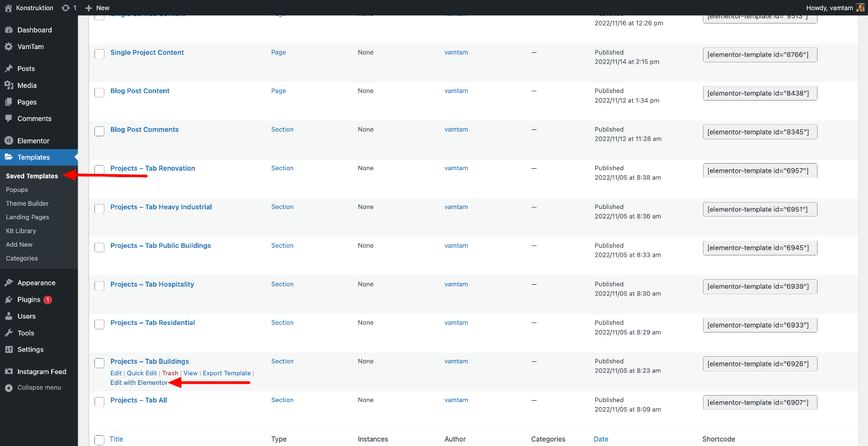This screenshot has width=868, height=446.
Task: Click the Templates folder icon
Action: (8, 157)
